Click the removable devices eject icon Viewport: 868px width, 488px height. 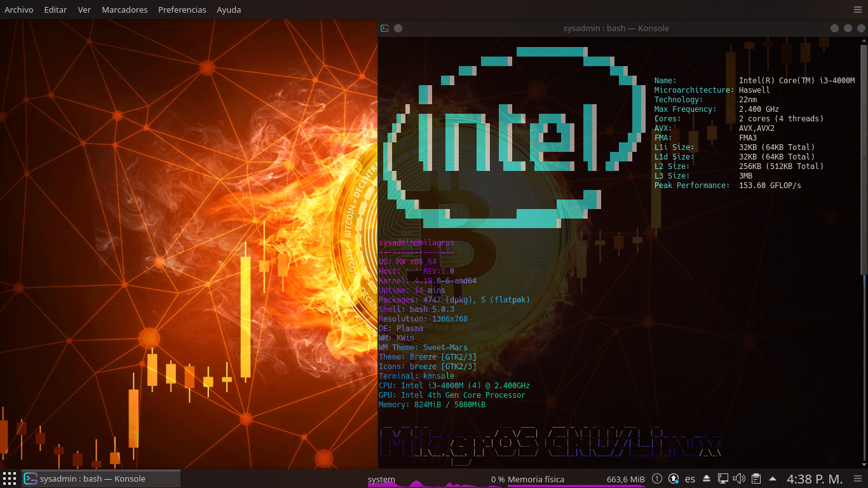[x=707, y=479]
